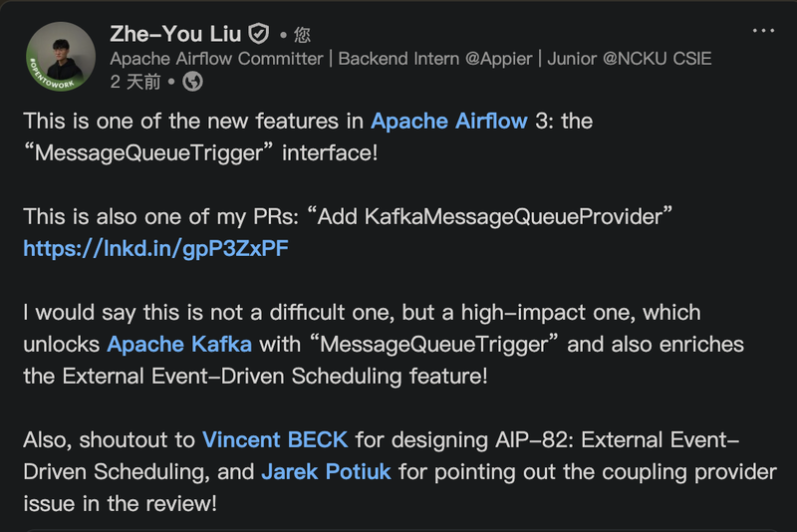
Task: Click the globe public visibility icon
Action: pyautogui.click(x=193, y=82)
